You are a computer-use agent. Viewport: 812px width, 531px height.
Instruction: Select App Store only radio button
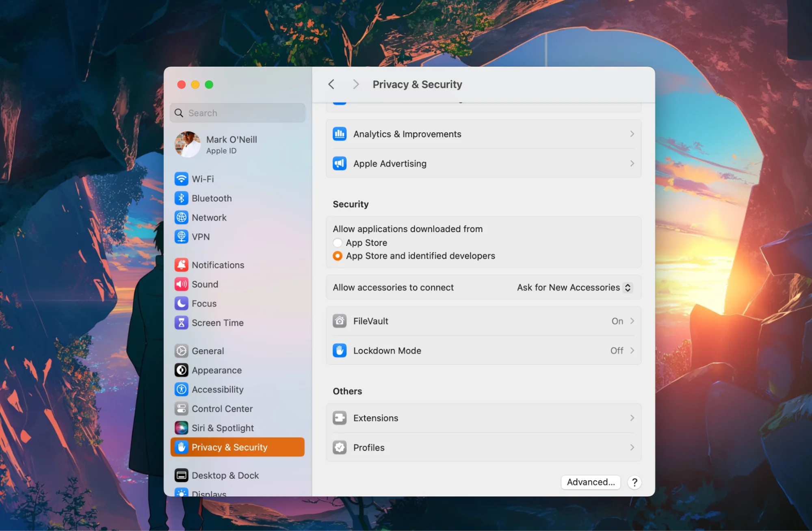pyautogui.click(x=338, y=243)
